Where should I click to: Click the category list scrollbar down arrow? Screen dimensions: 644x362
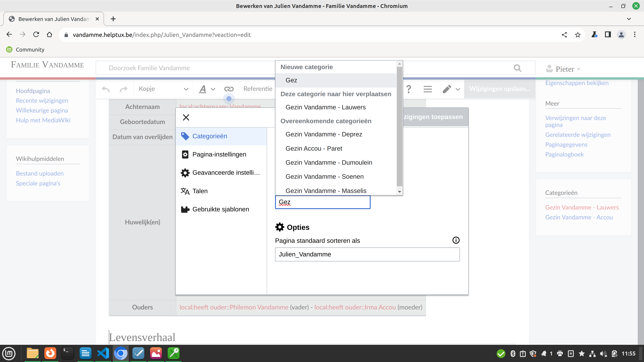point(399,192)
